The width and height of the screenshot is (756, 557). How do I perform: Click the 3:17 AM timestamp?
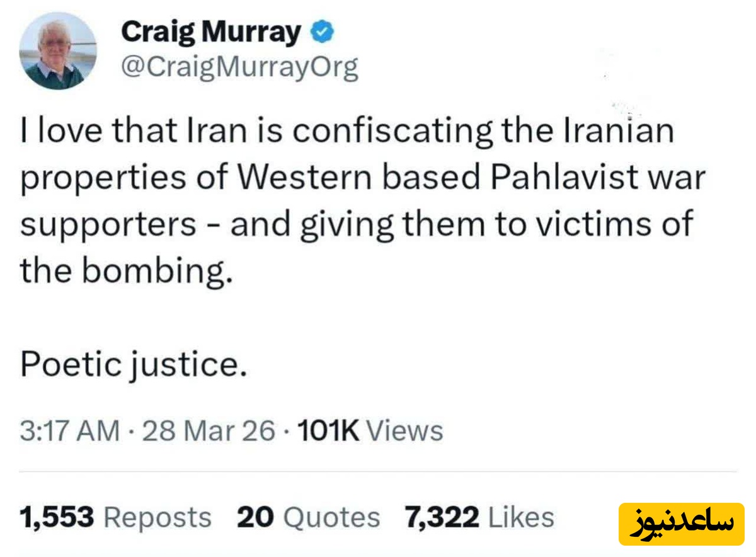click(x=69, y=431)
